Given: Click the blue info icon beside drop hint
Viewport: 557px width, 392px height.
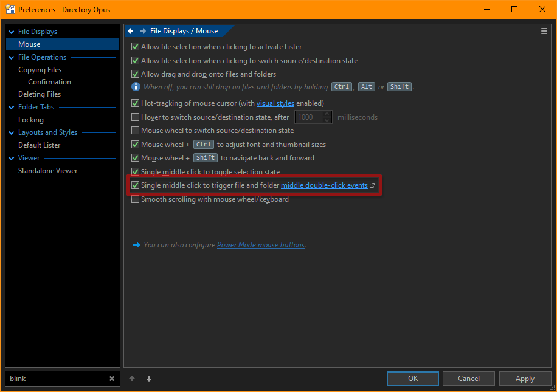Looking at the screenshot, I should point(136,87).
